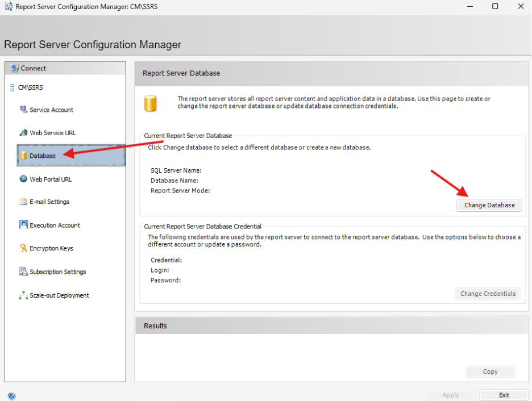Click the Change Credentials button
Image resolution: width=532 pixels, height=401 pixels.
(x=488, y=294)
